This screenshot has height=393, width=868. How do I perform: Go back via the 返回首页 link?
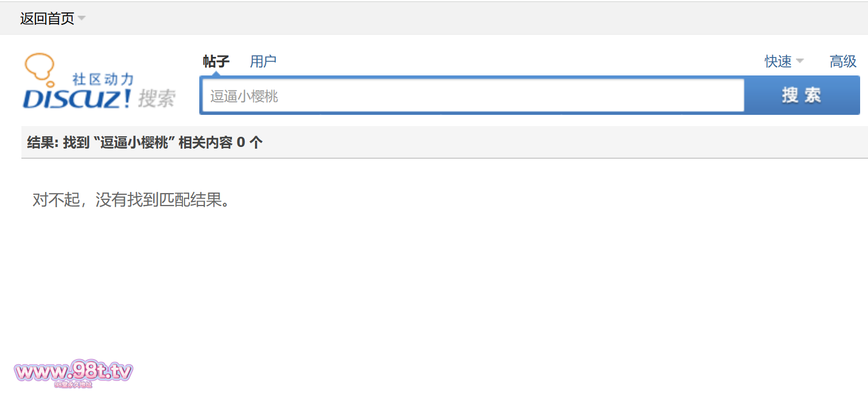pos(47,19)
